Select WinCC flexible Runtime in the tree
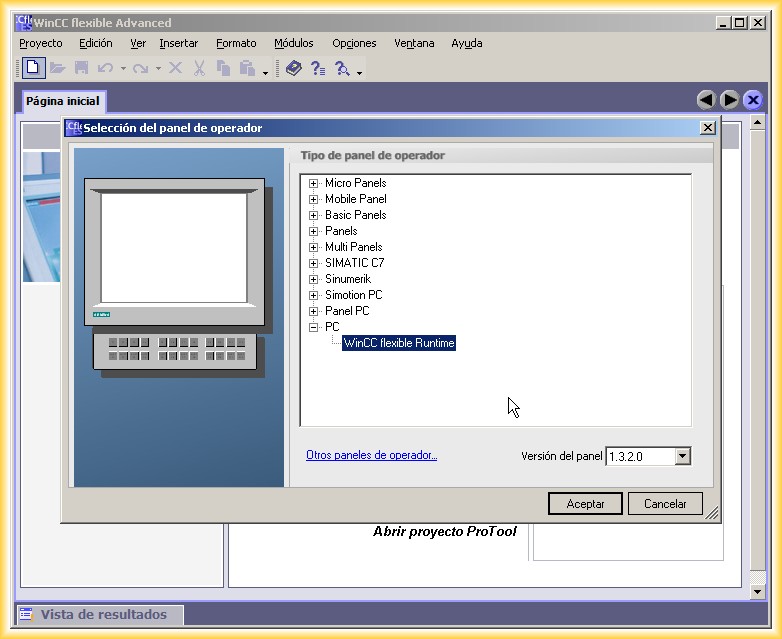This screenshot has width=782, height=639. pyautogui.click(x=398, y=343)
